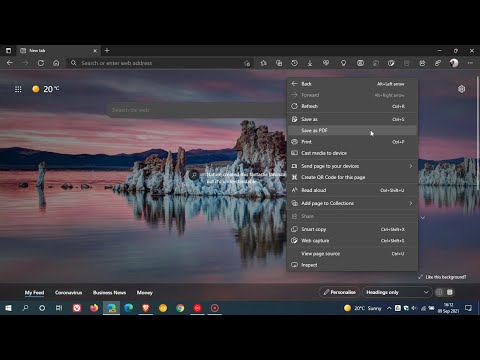Image resolution: width=480 pixels, height=360 pixels.
Task: Switch to the Business News feed tab
Action: pos(109,292)
